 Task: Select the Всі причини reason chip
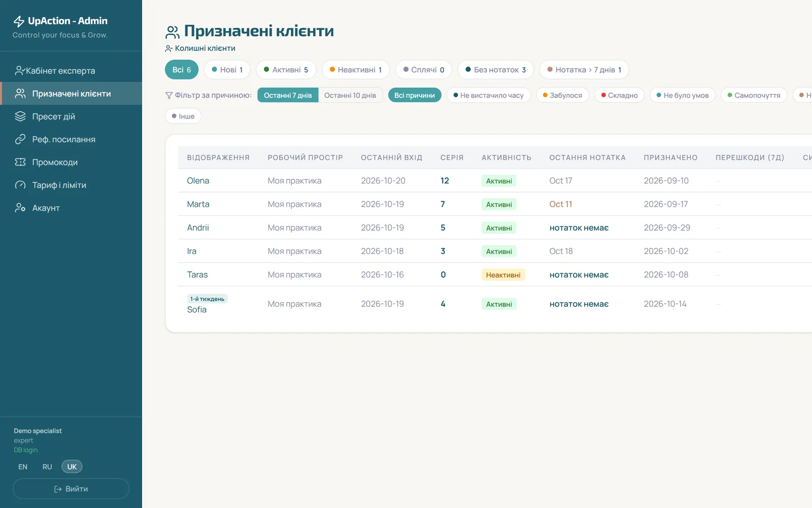(415, 95)
